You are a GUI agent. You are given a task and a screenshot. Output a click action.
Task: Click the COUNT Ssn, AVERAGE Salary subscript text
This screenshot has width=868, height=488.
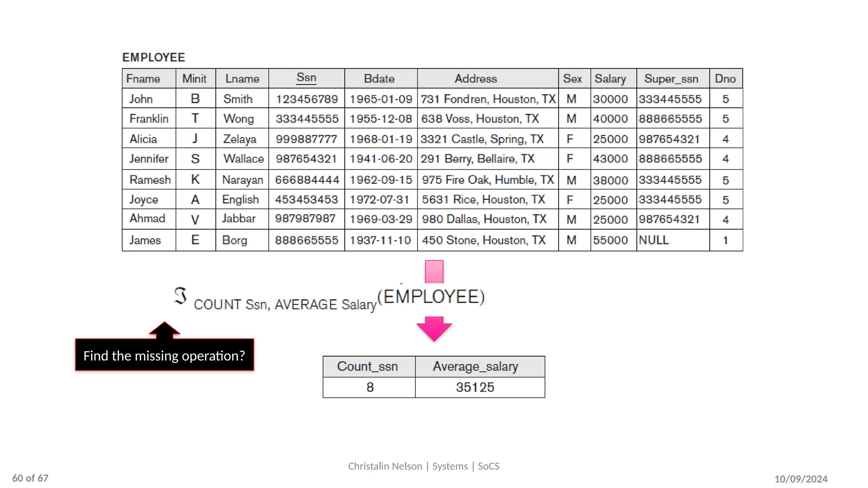coord(285,305)
